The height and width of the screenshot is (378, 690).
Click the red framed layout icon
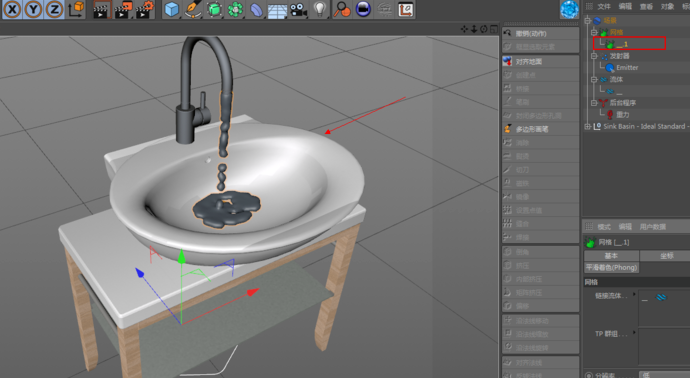click(405, 9)
